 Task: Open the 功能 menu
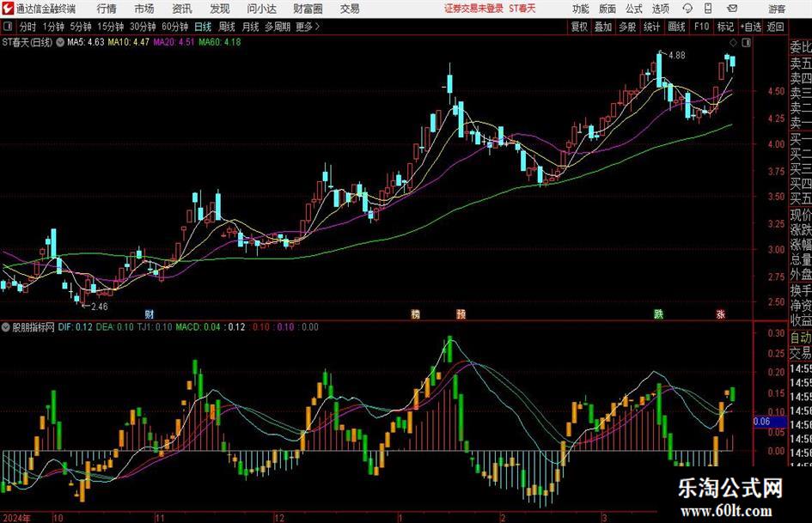pyautogui.click(x=581, y=9)
